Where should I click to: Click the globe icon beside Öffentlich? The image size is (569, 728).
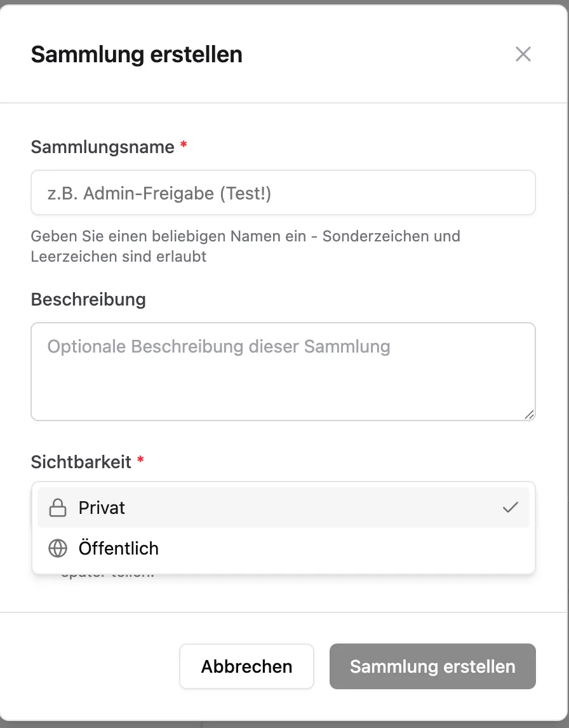click(58, 548)
